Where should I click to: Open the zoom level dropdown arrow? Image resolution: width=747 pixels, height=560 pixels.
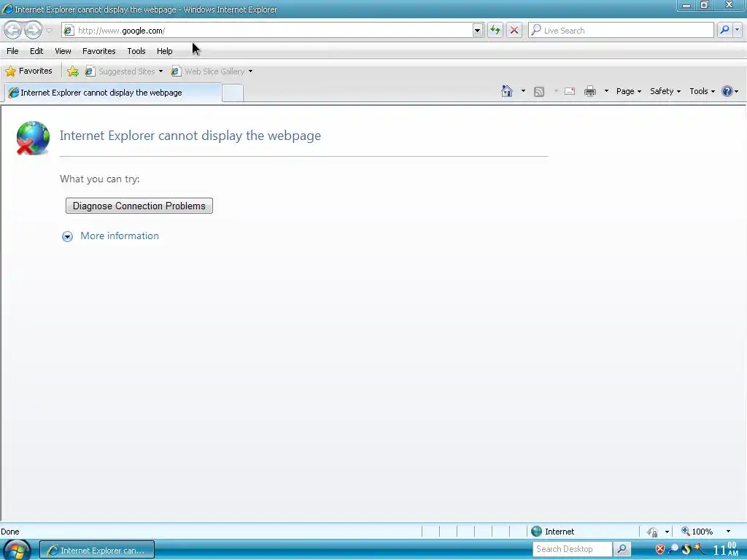tap(728, 532)
